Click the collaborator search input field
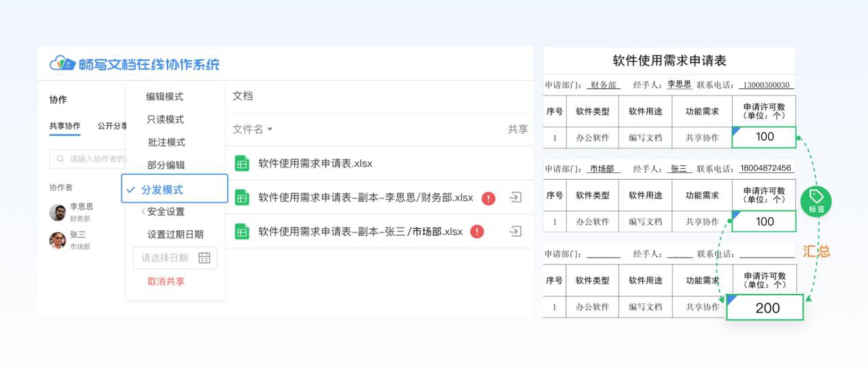Image resolution: width=868 pixels, height=369 pixels. (89, 159)
